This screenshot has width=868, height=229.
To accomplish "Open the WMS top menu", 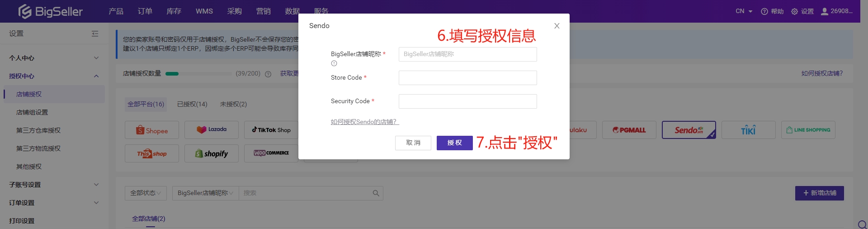I will tap(204, 11).
